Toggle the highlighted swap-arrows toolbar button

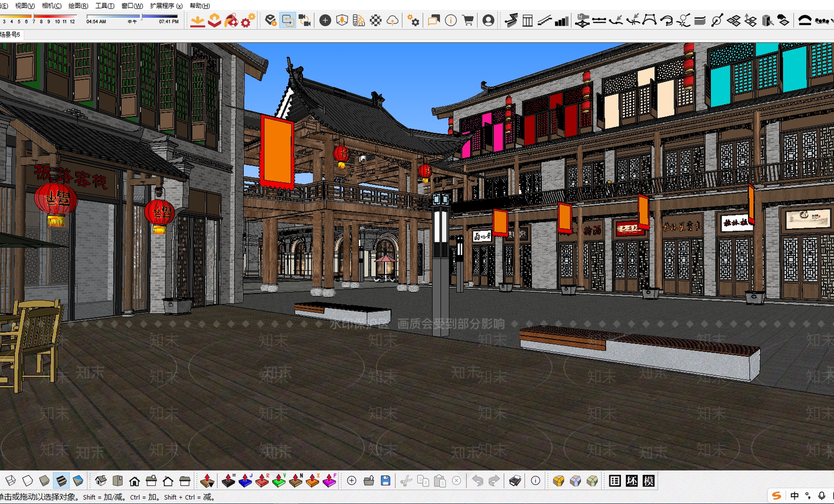[288, 20]
